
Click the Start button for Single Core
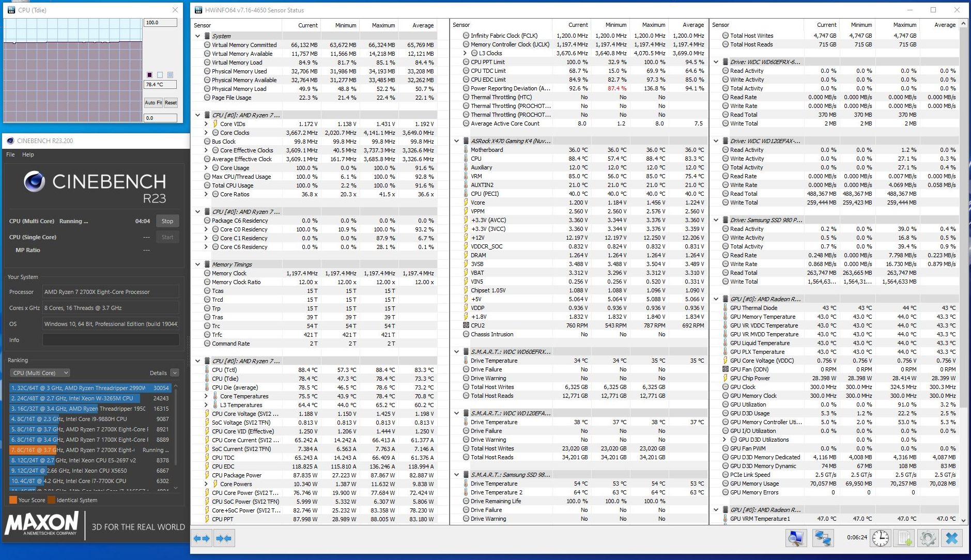click(167, 237)
